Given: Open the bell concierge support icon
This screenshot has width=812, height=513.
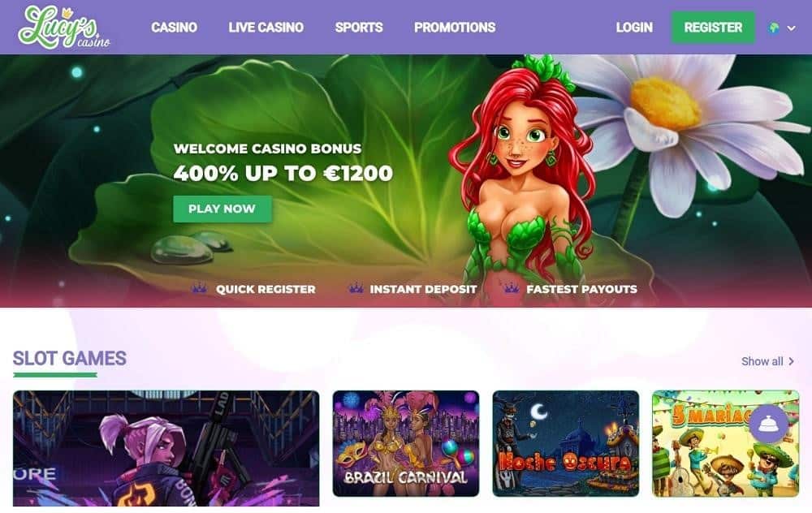Looking at the screenshot, I should (769, 424).
